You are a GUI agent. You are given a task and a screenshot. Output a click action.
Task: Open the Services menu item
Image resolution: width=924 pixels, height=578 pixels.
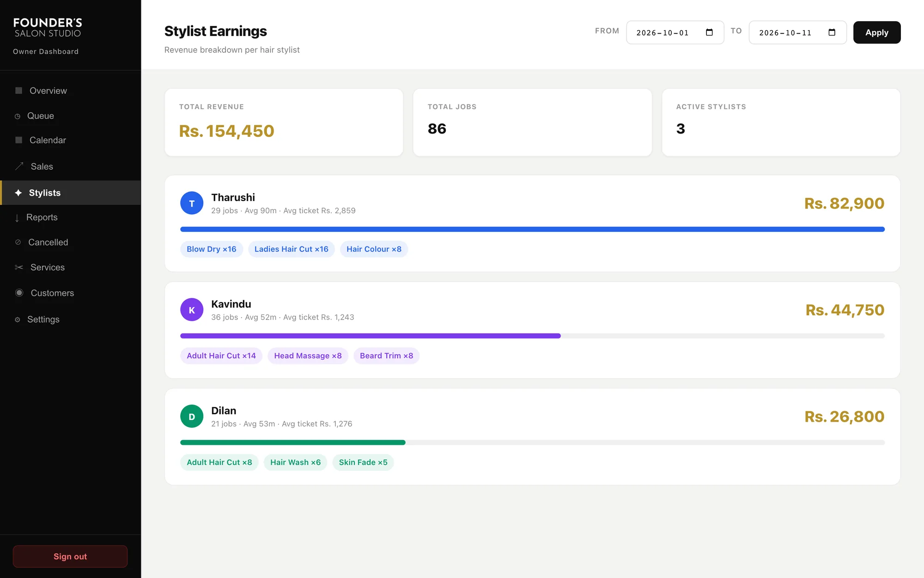pyautogui.click(x=71, y=267)
